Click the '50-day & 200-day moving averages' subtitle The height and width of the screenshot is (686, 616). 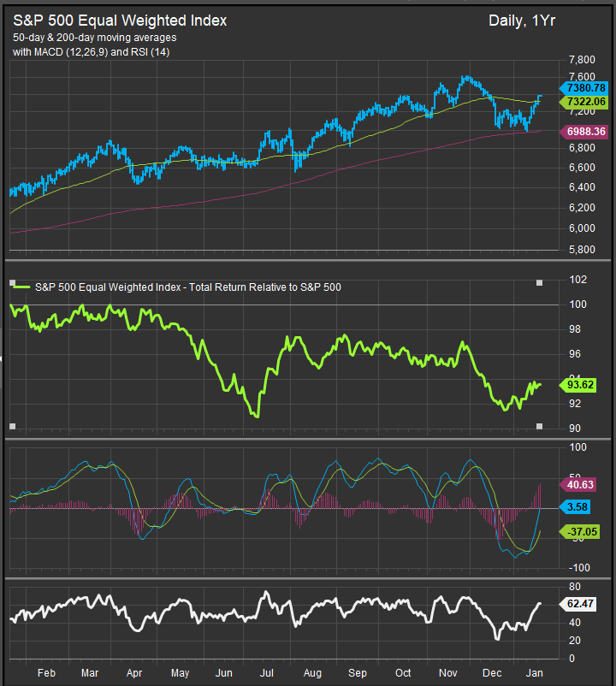pos(94,38)
